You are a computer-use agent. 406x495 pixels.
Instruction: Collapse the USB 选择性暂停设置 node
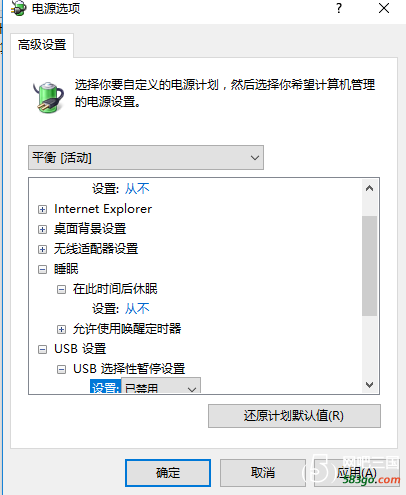pyautogui.click(x=61, y=369)
